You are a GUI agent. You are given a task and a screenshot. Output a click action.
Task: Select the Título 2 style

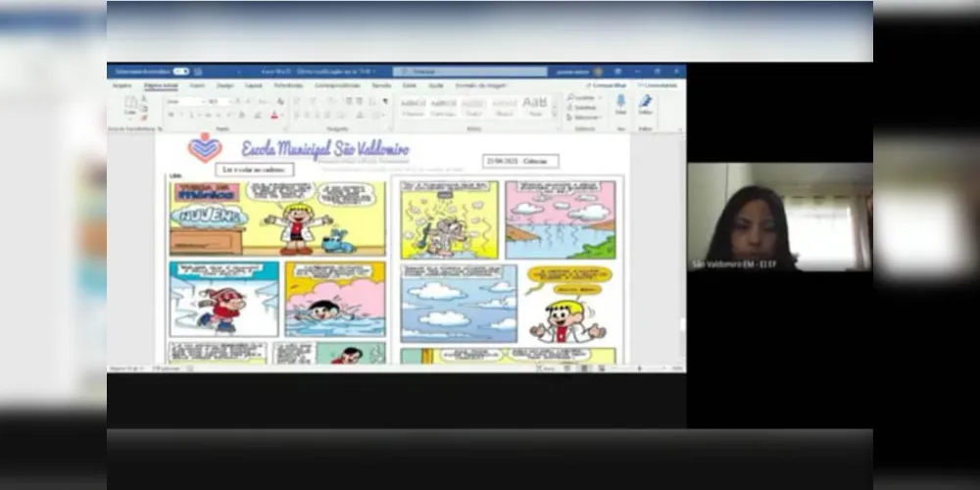[504, 107]
